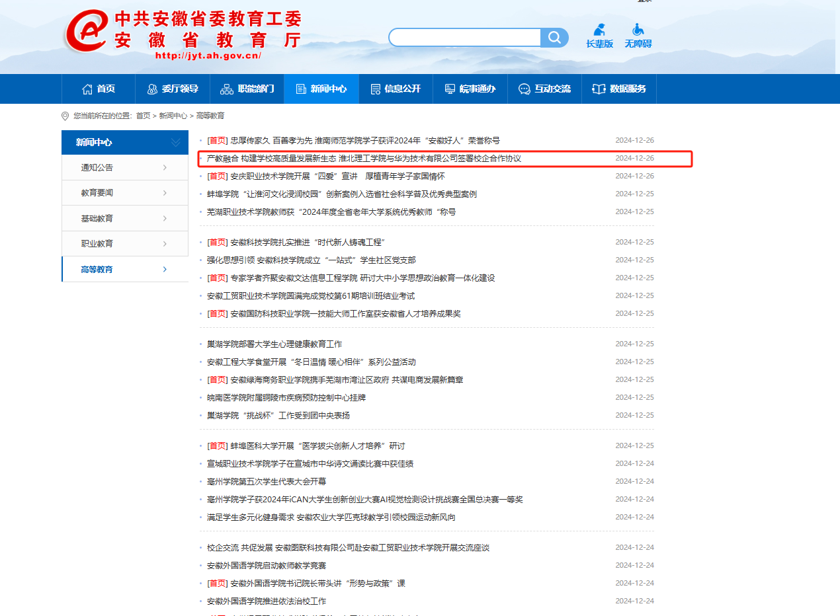Open the 数据服务 navigation item
The width and height of the screenshot is (840, 616).
[619, 89]
